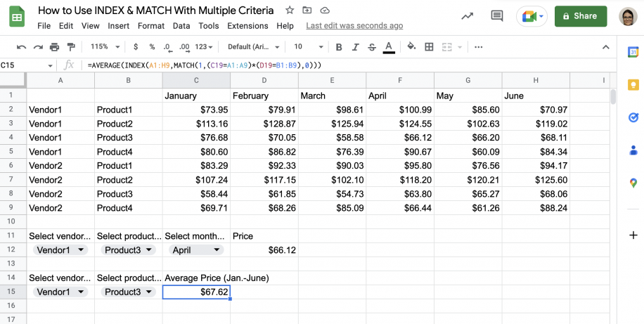Increase decimal places icon

tap(184, 47)
